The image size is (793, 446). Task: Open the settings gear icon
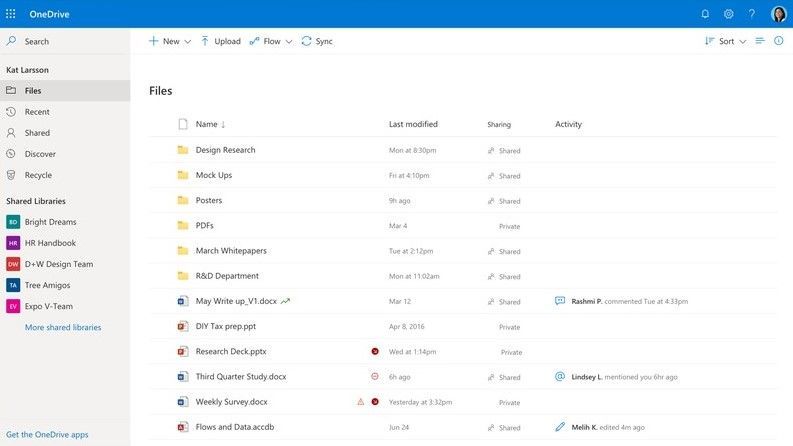pos(728,14)
